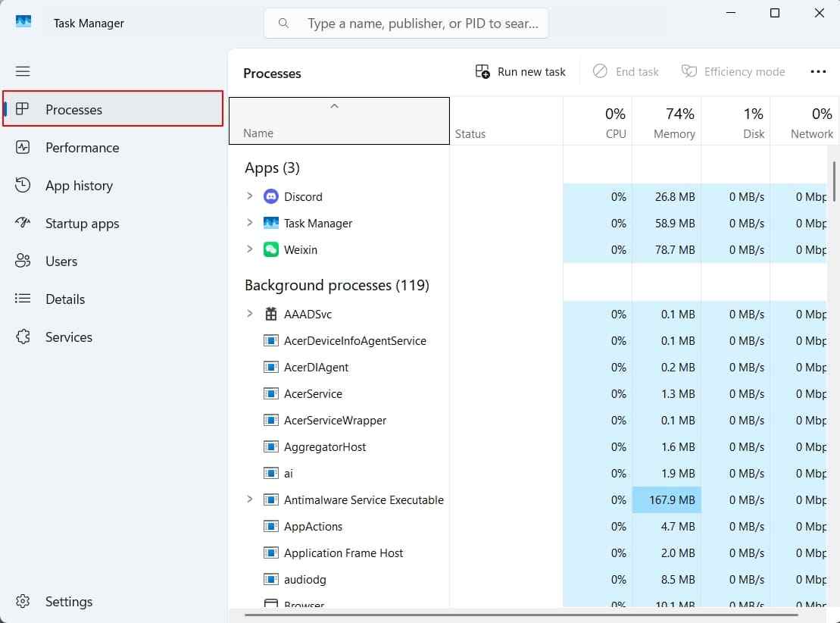This screenshot has width=840, height=623.
Task: Click the Run new task icon
Action: [482, 71]
